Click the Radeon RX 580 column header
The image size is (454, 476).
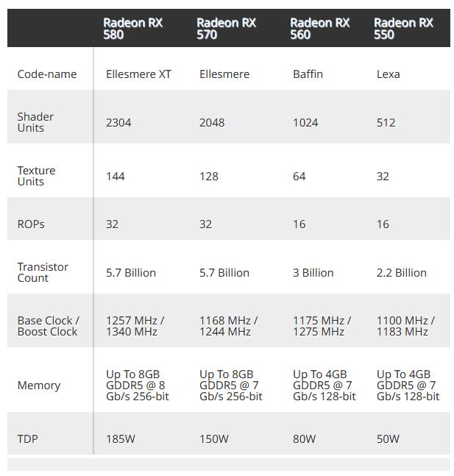coord(132,28)
